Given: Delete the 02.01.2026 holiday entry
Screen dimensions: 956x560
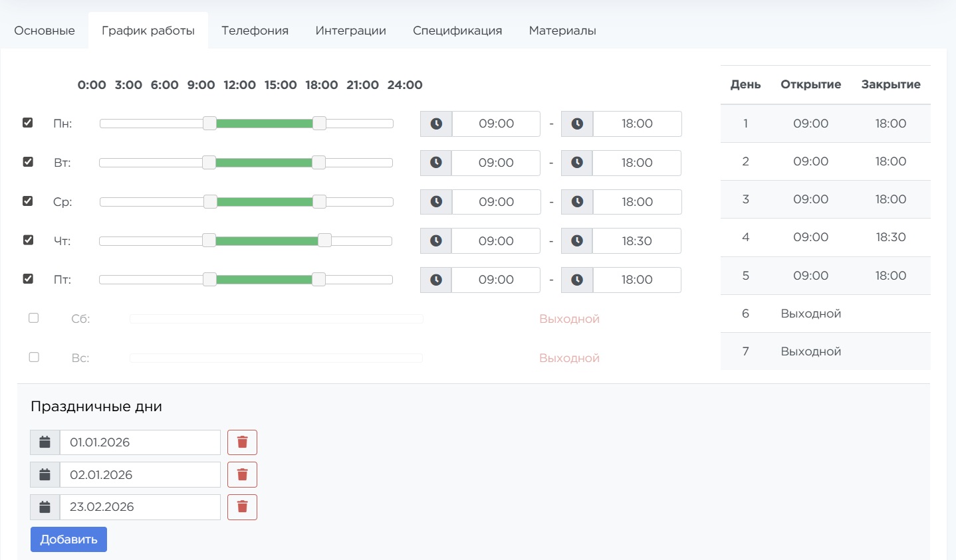Looking at the screenshot, I should pos(242,475).
